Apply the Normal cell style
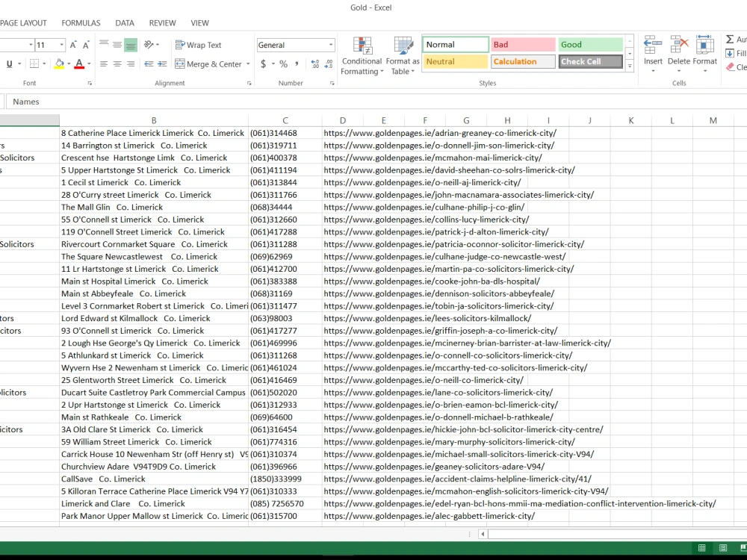 [x=456, y=44]
